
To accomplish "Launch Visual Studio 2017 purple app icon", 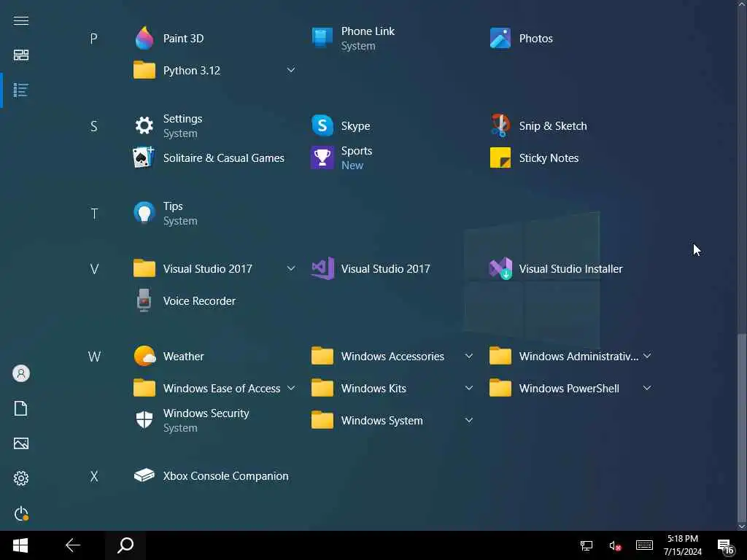I will (x=322, y=268).
